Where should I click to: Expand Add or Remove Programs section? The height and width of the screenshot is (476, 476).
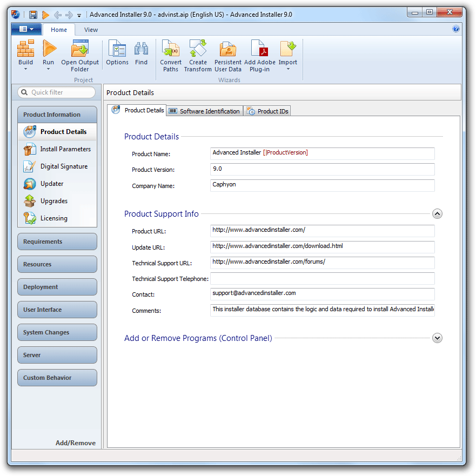[437, 338]
